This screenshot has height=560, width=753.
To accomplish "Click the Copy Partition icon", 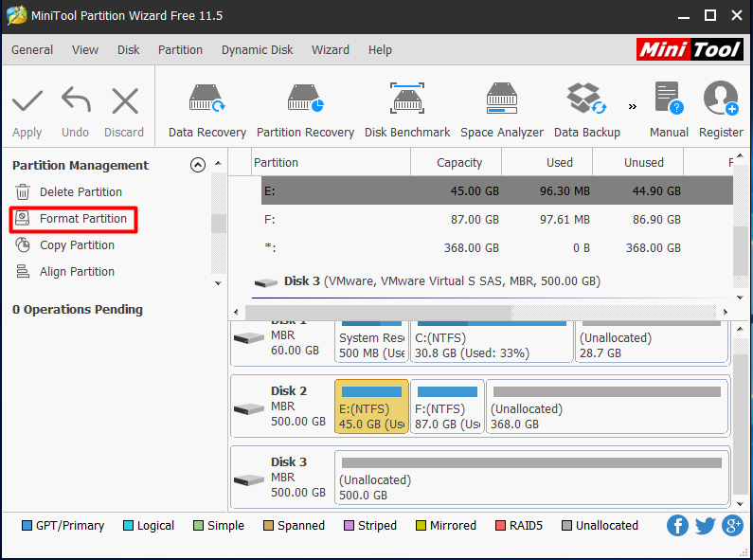I will tap(23, 244).
